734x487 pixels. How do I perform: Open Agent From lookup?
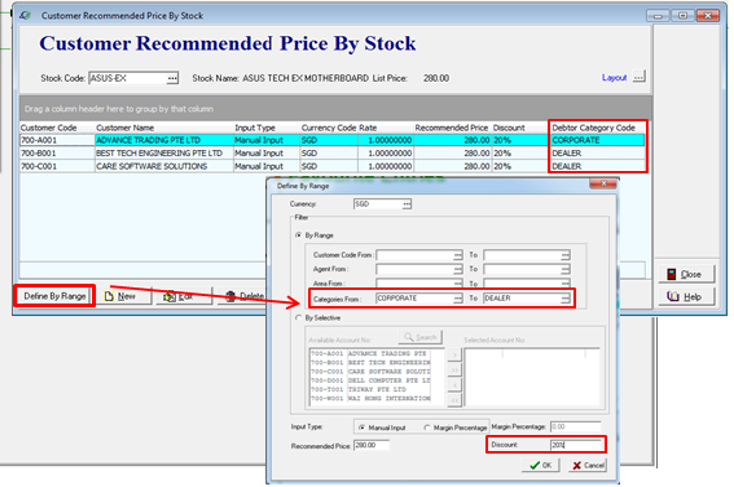pyautogui.click(x=458, y=269)
